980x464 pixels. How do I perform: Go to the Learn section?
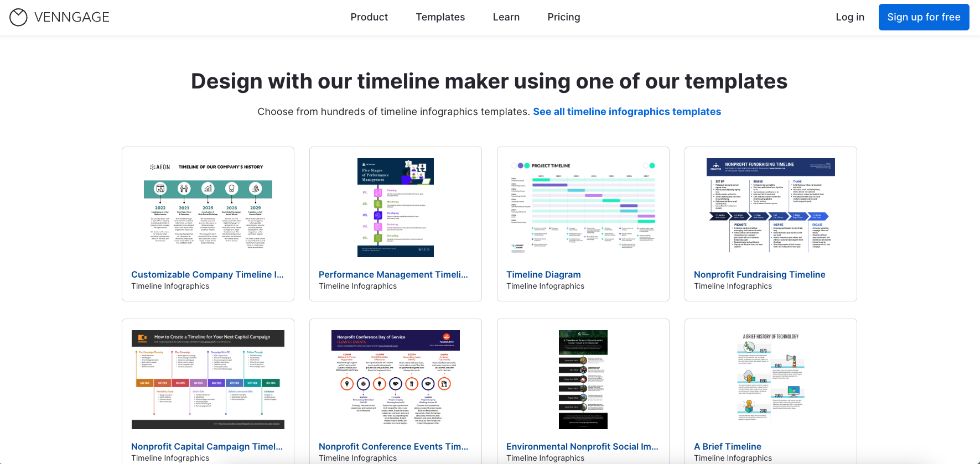506,17
